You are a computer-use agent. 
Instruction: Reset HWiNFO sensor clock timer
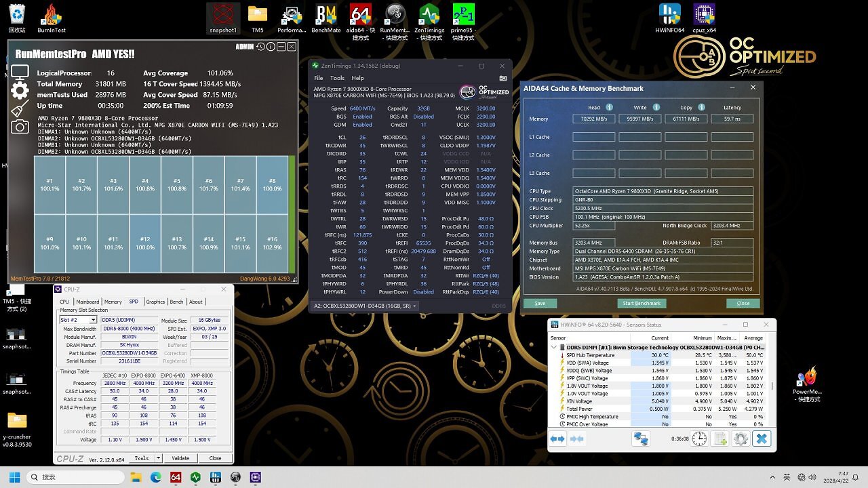[699, 439]
